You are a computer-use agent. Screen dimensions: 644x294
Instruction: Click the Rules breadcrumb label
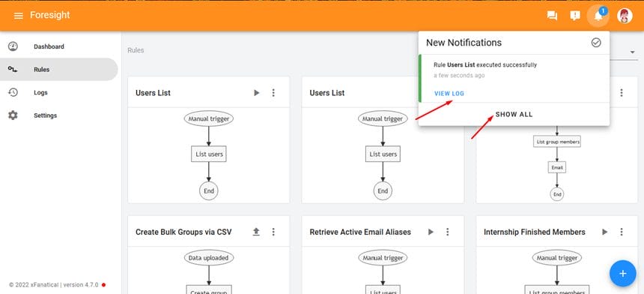tap(136, 50)
